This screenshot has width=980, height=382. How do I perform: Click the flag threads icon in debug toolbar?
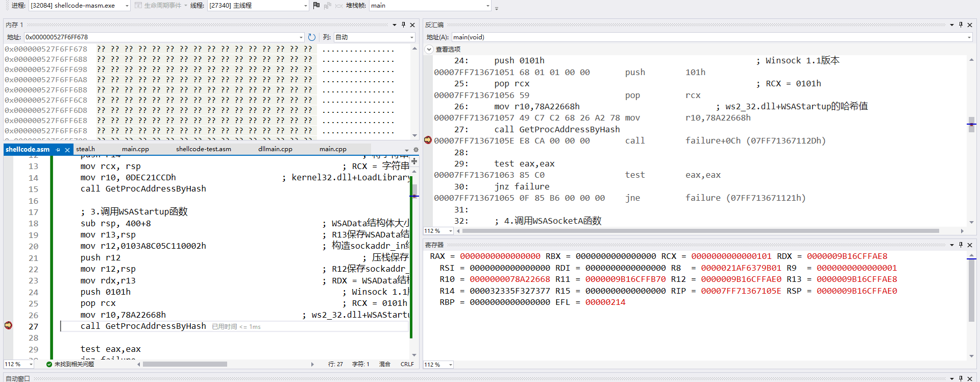316,6
